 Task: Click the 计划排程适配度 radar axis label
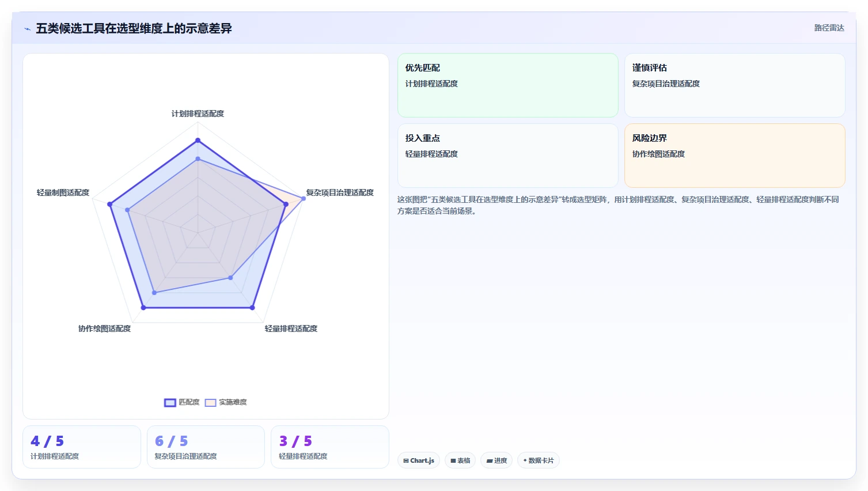(x=198, y=114)
